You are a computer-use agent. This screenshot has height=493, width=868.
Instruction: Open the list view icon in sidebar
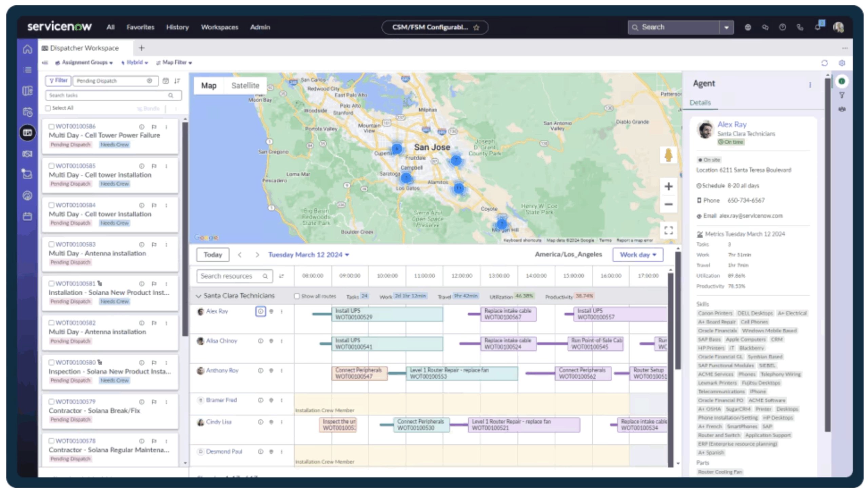click(x=27, y=70)
